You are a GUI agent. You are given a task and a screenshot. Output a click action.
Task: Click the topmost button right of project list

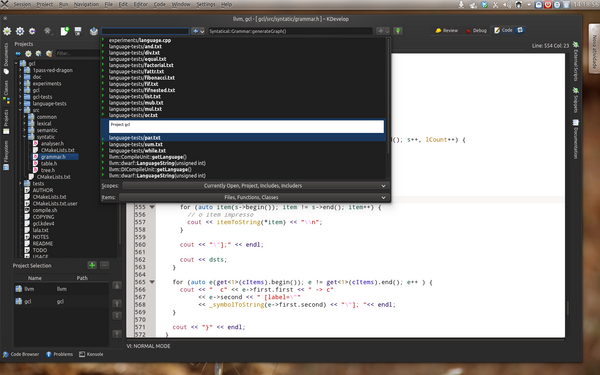[117, 285]
